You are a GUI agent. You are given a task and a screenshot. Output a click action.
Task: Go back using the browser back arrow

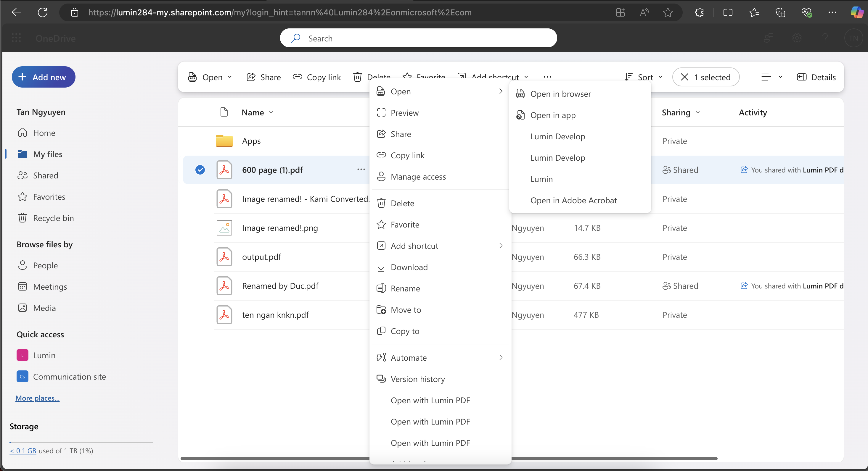[x=16, y=12]
